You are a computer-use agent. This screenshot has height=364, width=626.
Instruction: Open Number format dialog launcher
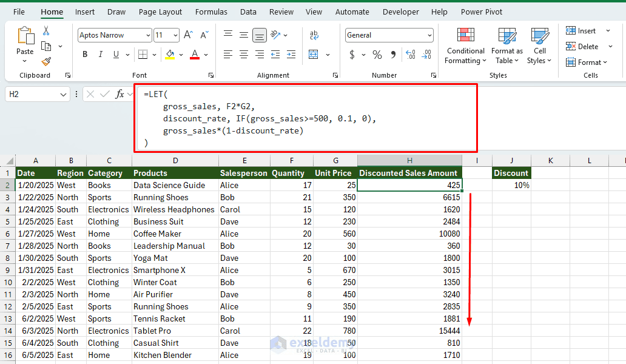coord(433,75)
